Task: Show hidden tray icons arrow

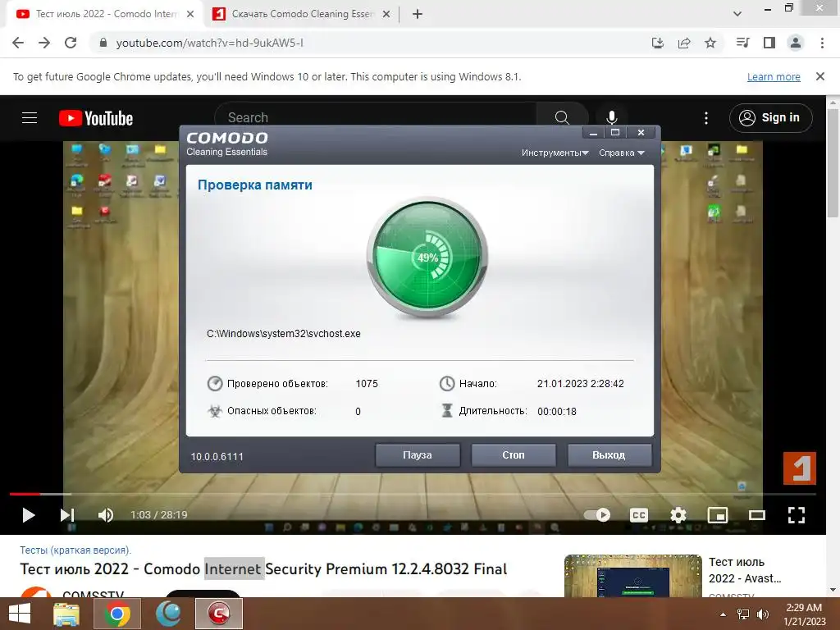Action: [x=724, y=614]
